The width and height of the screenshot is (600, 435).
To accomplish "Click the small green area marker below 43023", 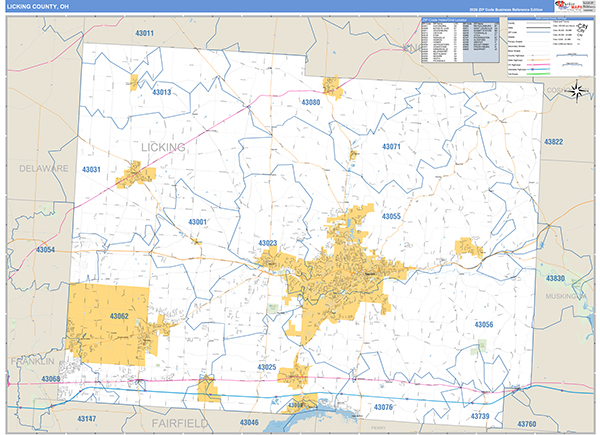I will (x=274, y=307).
